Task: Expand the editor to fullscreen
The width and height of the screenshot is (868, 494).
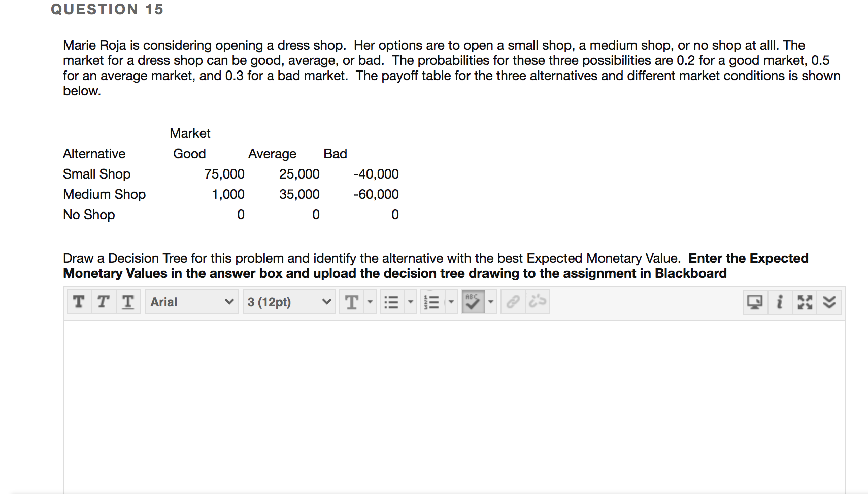Action: tap(804, 302)
